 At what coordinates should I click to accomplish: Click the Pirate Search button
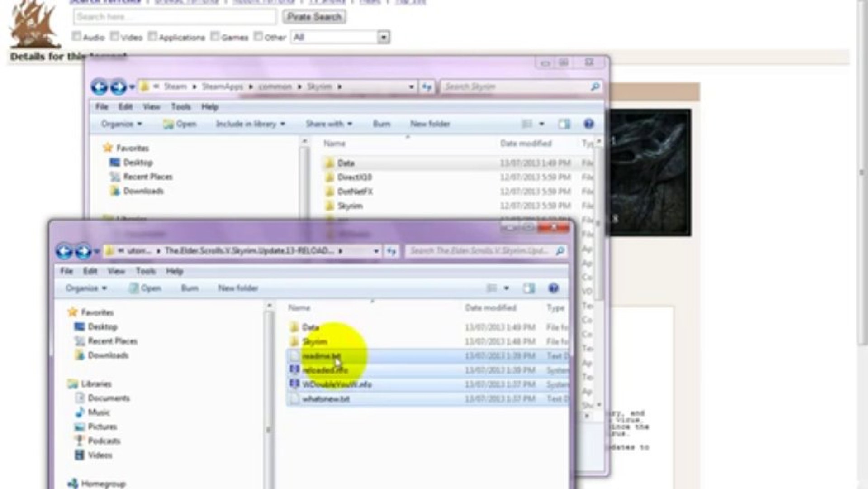pyautogui.click(x=314, y=17)
